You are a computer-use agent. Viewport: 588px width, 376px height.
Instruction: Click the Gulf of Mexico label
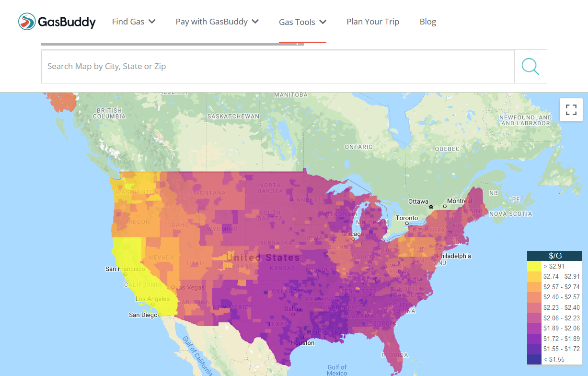(x=337, y=369)
